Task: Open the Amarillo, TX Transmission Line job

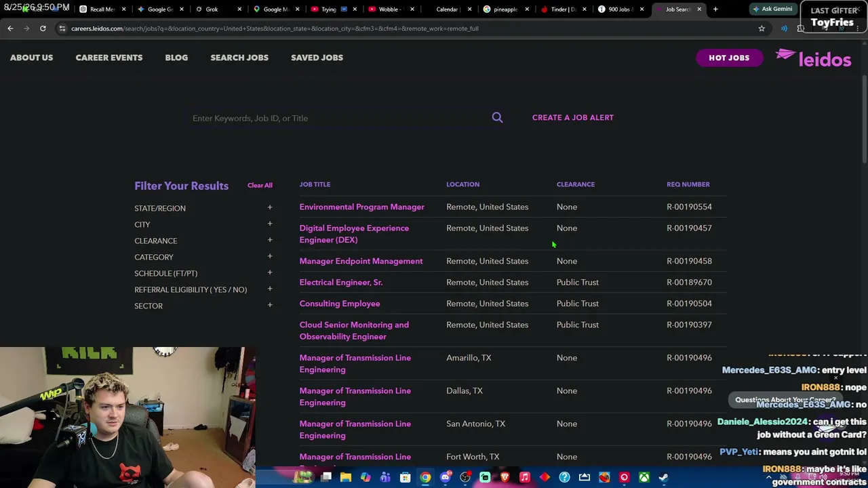Action: (x=355, y=363)
